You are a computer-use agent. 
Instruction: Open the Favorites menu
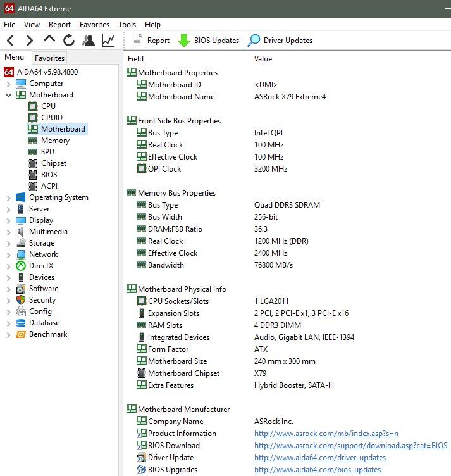point(94,25)
